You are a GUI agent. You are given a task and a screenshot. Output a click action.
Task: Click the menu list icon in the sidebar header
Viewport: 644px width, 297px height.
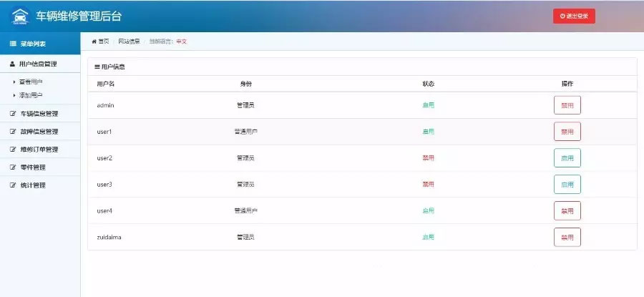tap(13, 44)
